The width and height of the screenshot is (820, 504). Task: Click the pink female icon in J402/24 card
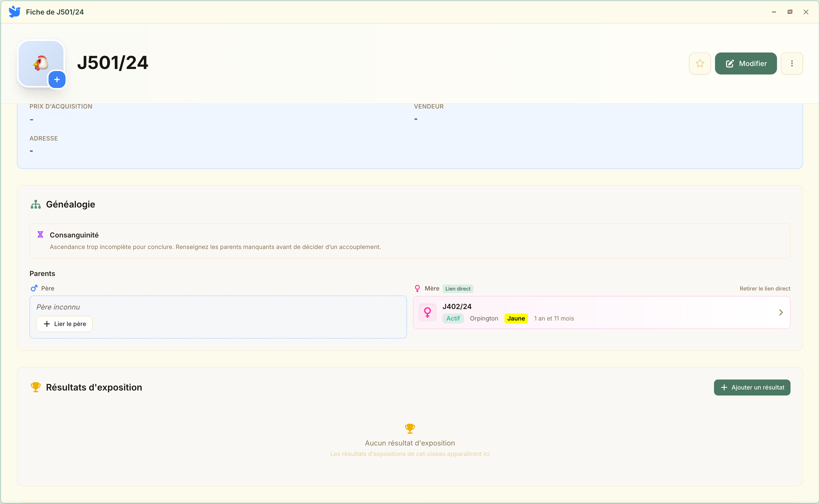(427, 312)
